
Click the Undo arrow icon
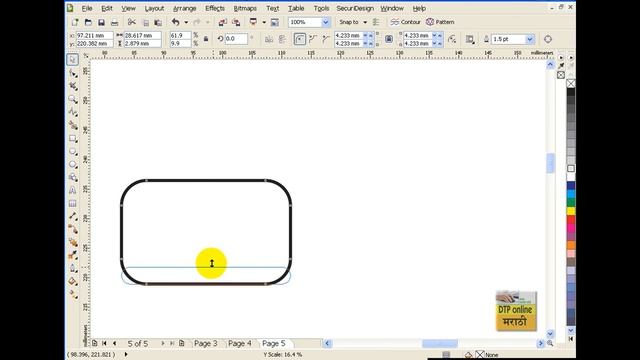pyautogui.click(x=176, y=22)
